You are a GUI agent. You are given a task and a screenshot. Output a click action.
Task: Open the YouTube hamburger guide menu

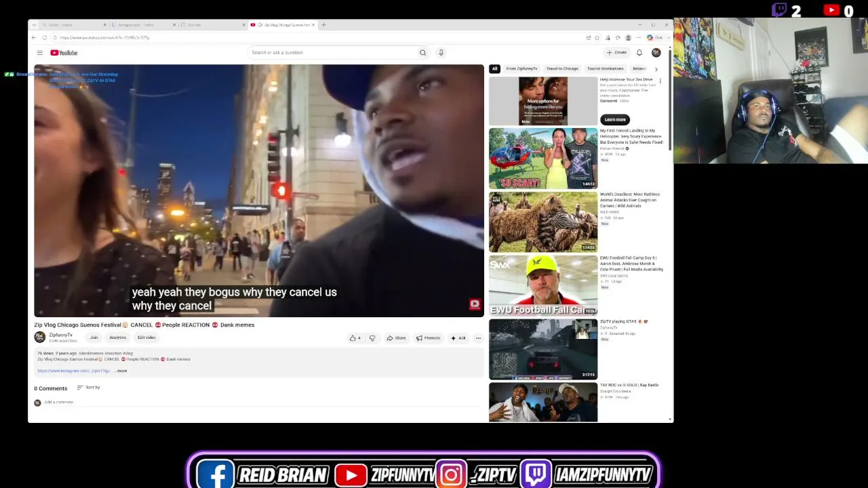[x=39, y=53]
